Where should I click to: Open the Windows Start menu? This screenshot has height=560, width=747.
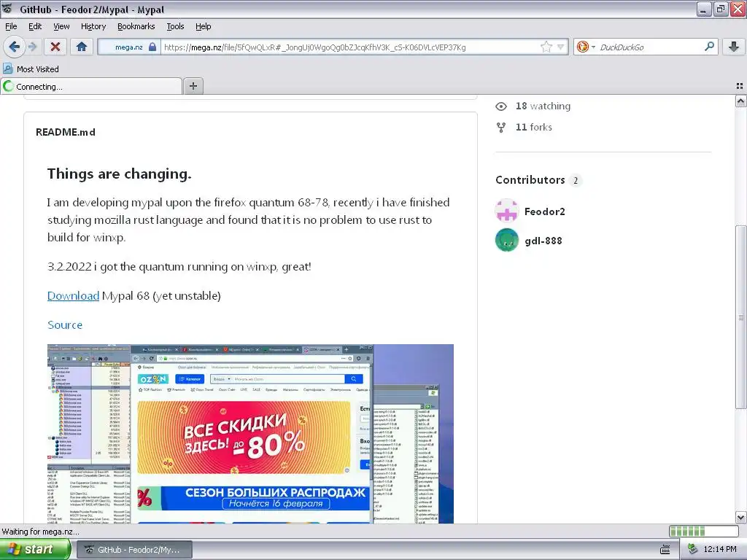coord(35,550)
